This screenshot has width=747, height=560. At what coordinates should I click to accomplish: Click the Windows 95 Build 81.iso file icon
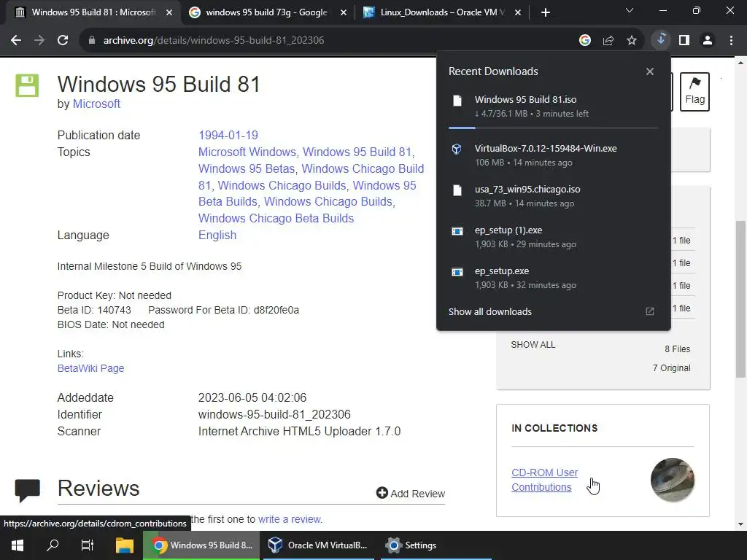[457, 101]
